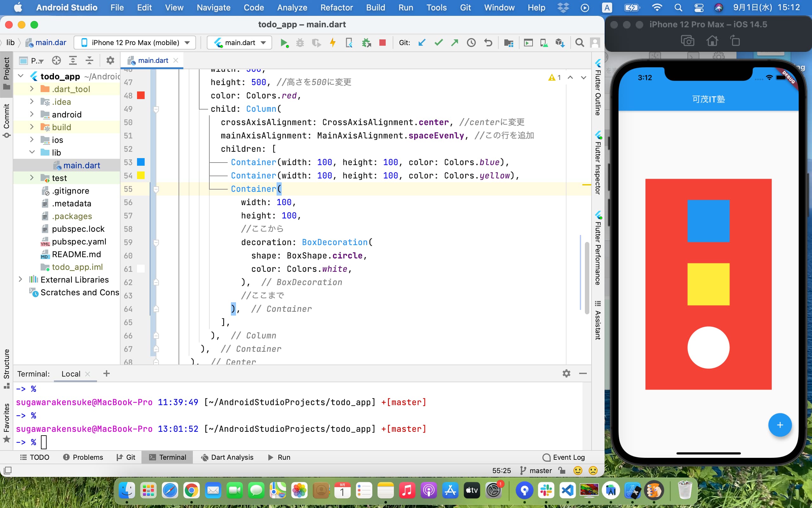Open Project Structure folder icon in toolbar
The width and height of the screenshot is (812, 508).
click(x=508, y=43)
